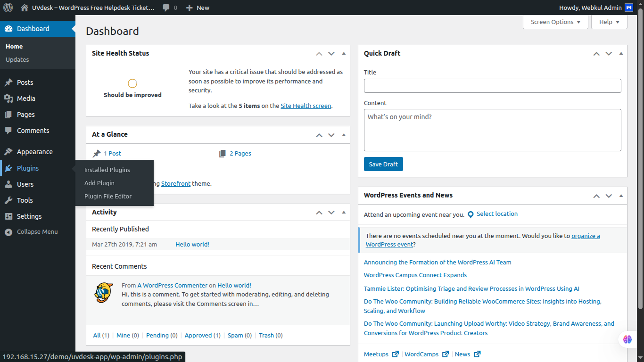Toggle the Quick Draft panel collapse arrow
This screenshot has width=644, height=362.
621,53
